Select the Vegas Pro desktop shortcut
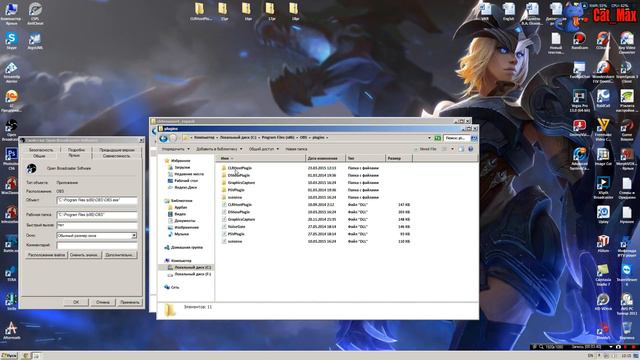This screenshot has width=640, height=360. coord(579,101)
